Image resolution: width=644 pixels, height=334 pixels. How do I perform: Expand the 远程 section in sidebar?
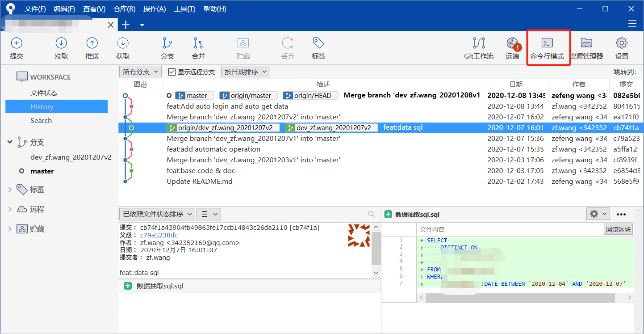(10, 209)
